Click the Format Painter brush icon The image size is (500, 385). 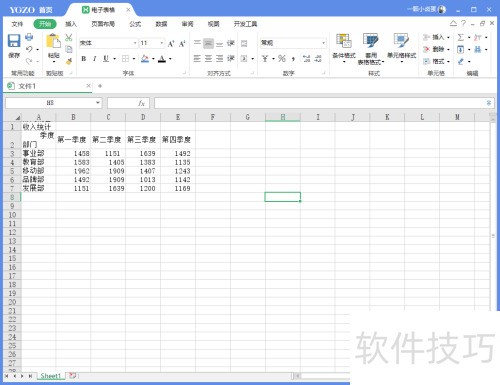tap(69, 61)
